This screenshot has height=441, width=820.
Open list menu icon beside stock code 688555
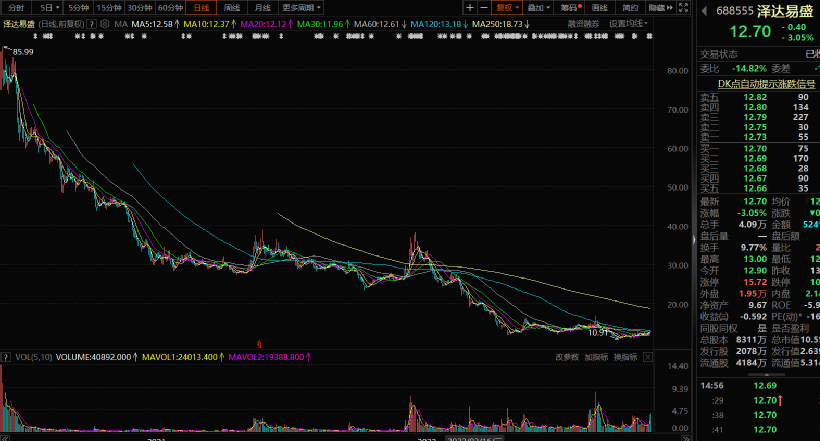point(706,11)
